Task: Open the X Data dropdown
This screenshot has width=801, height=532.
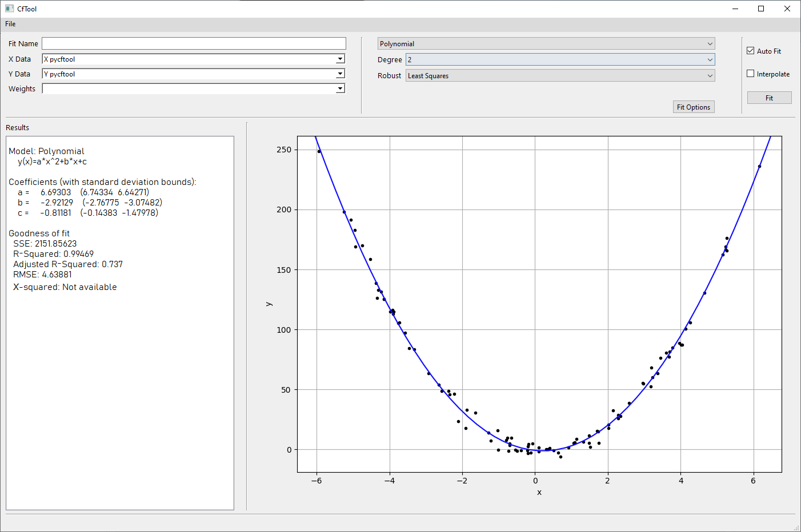Action: click(x=340, y=59)
